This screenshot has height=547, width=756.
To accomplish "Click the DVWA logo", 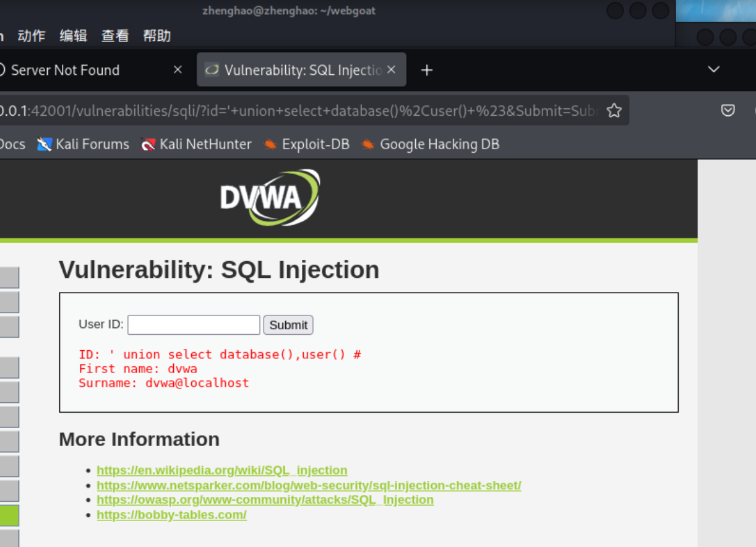I will pyautogui.click(x=270, y=197).
